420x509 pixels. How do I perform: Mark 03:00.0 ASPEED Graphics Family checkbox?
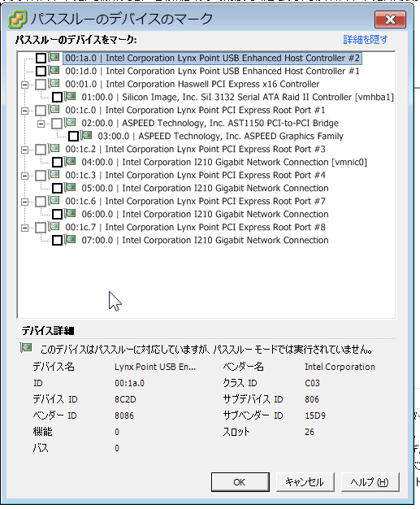click(73, 136)
